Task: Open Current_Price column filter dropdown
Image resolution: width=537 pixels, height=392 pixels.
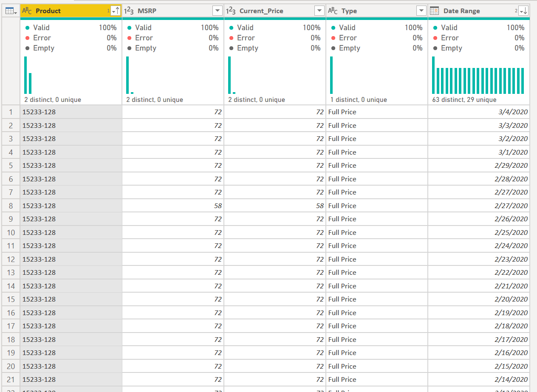Action: point(319,11)
